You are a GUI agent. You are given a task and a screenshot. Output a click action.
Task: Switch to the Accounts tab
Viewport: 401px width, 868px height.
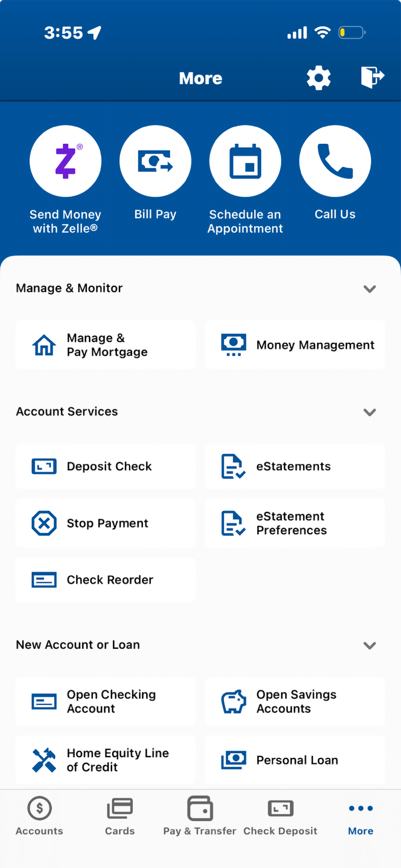(x=39, y=816)
